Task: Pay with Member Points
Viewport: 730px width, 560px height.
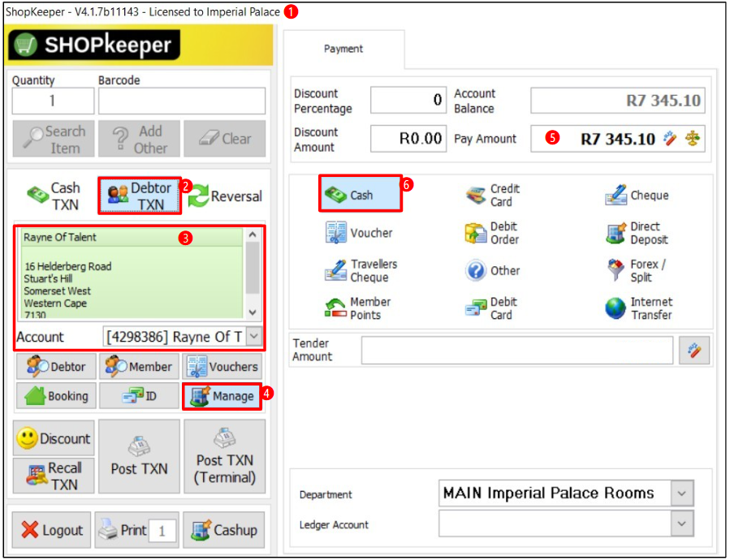Action: pyautogui.click(x=357, y=308)
